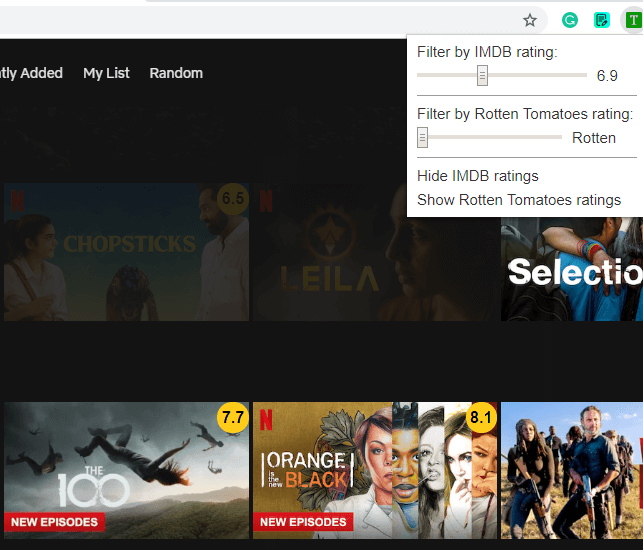Image resolution: width=643 pixels, height=550 pixels.
Task: Click the Netflix N logo on Leila
Action: pos(266,201)
